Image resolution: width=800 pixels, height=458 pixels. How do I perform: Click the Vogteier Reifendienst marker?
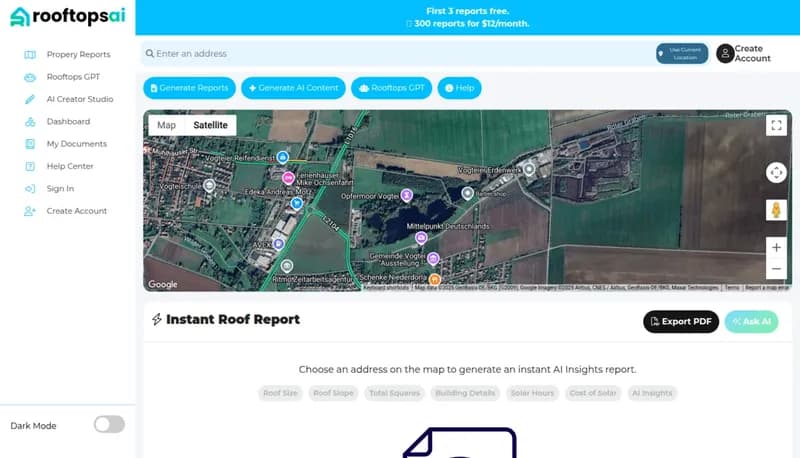coord(283,157)
